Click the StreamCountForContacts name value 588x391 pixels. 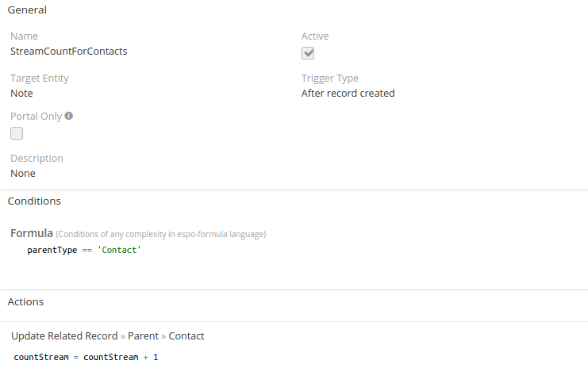(68, 52)
